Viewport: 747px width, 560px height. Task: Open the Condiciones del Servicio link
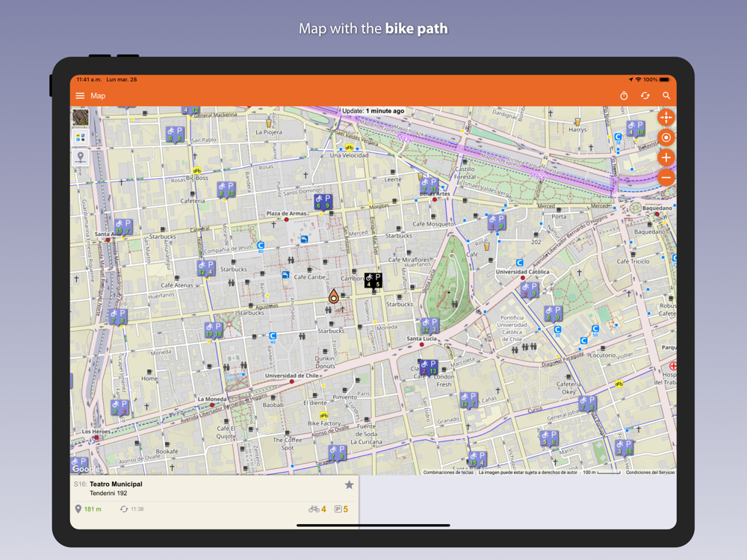tap(651, 473)
